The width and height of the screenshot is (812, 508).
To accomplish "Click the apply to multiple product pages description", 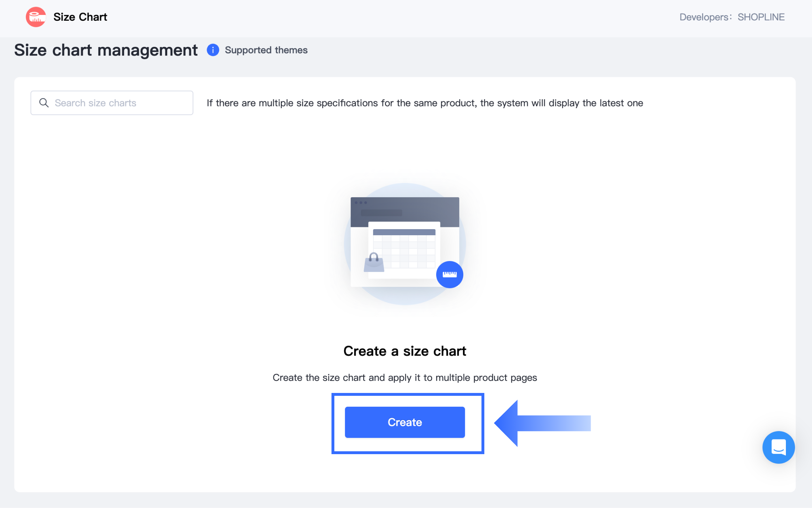I will [x=404, y=378].
